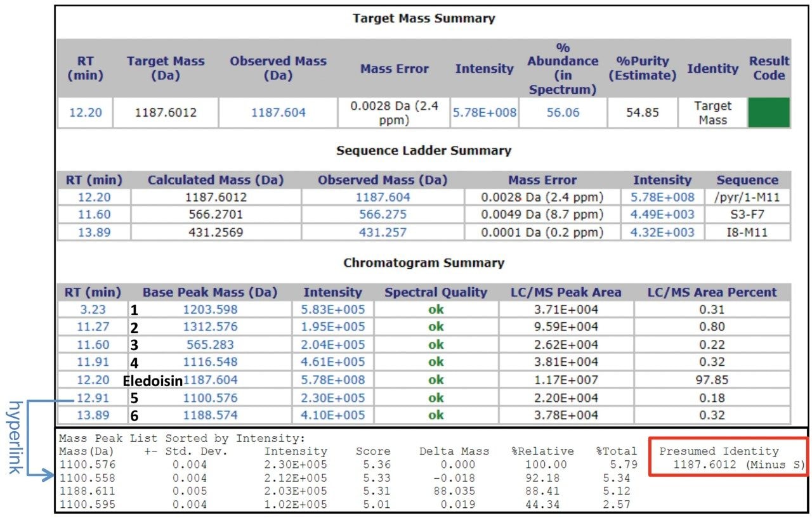Click chromatogram intensity 2.04E+005
The width and height of the screenshot is (812, 518).
[x=332, y=345]
